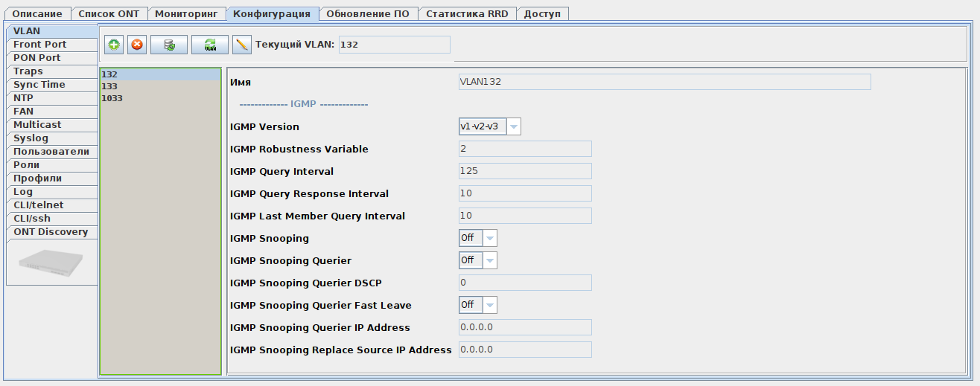Click the IGMP Query Interval field
The height and width of the screenshot is (386, 980).
(525, 171)
